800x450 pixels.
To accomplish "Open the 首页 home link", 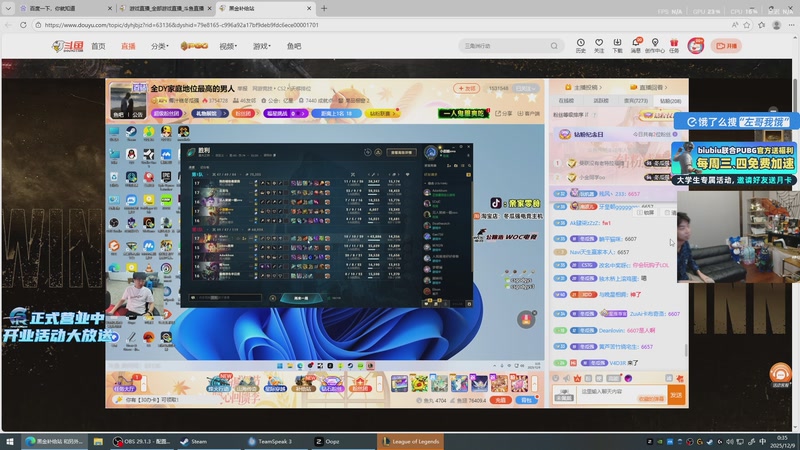I will click(x=98, y=46).
